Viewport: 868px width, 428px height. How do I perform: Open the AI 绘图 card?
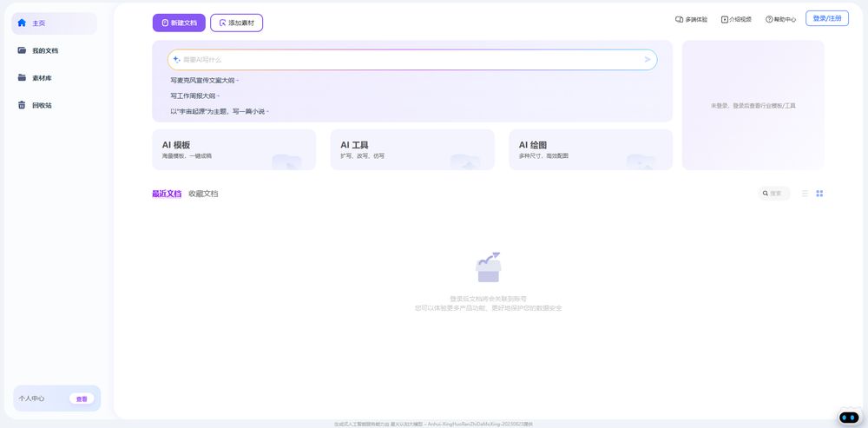pyautogui.click(x=590, y=149)
